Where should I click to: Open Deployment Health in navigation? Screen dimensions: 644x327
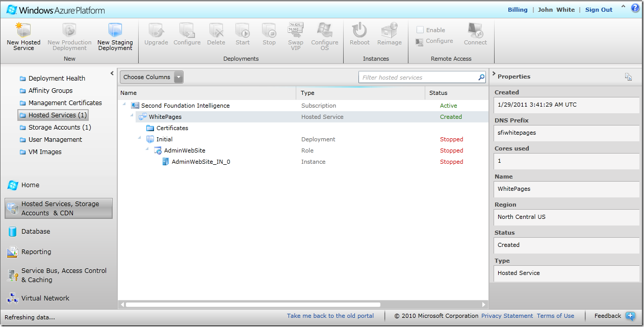pyautogui.click(x=52, y=78)
